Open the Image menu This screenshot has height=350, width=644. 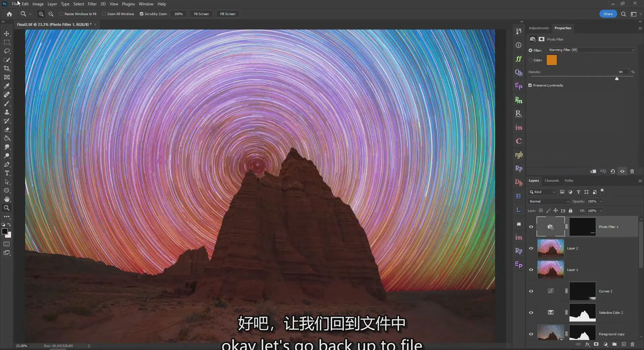pyautogui.click(x=38, y=4)
